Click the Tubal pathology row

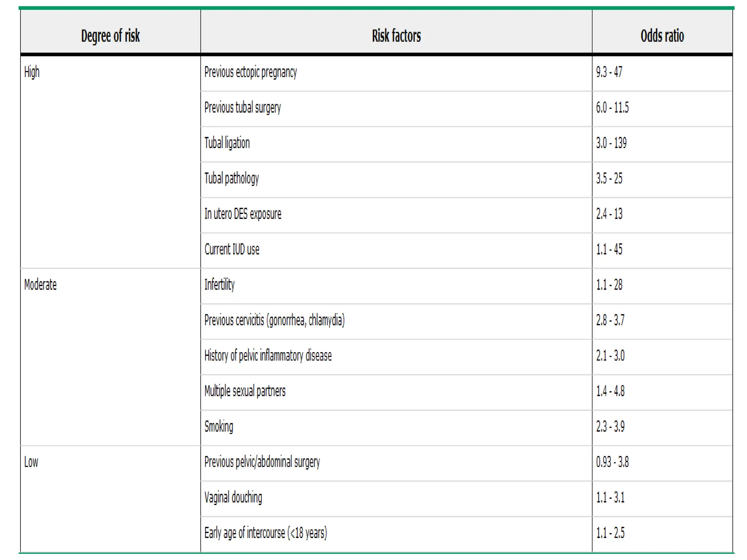[232, 178]
